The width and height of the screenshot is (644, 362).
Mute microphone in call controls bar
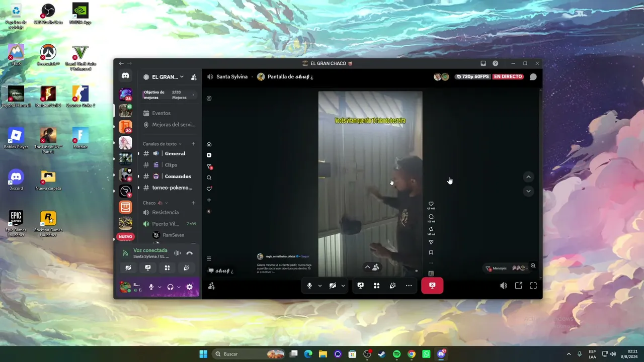[309, 286]
